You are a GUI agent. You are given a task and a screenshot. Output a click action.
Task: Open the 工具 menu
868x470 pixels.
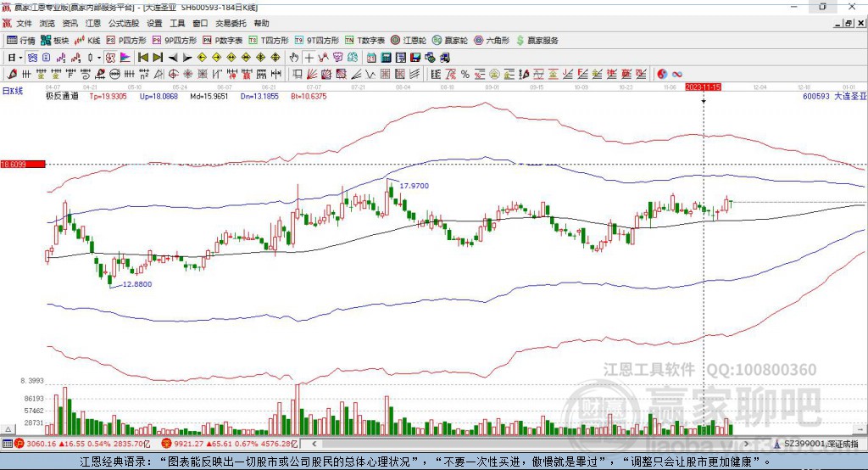[177, 23]
